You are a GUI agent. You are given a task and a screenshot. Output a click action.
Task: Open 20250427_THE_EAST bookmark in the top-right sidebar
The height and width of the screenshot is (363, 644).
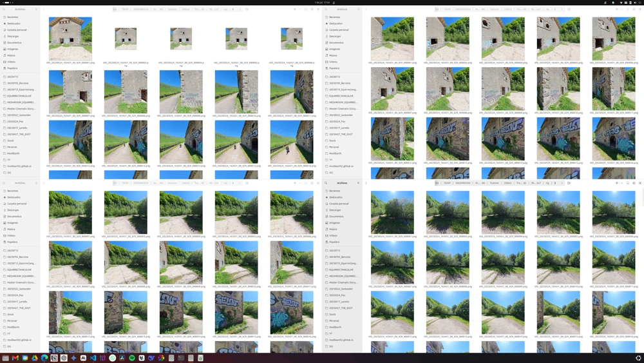pos(342,134)
